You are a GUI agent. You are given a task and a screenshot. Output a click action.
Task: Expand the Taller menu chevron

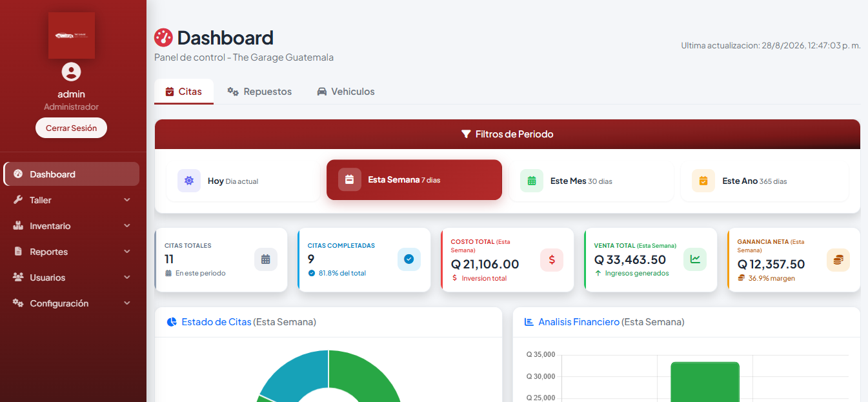click(x=127, y=200)
